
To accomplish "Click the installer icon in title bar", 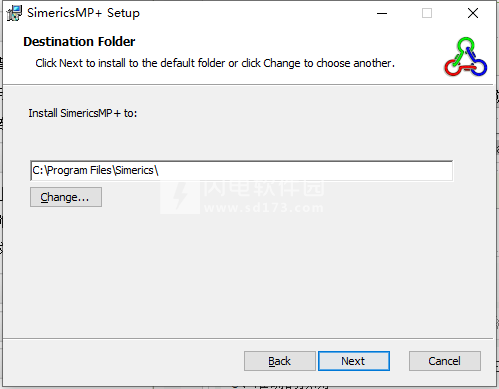I will coord(14,13).
